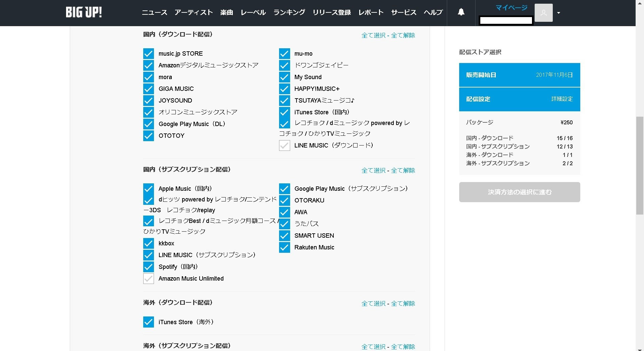Open the BIG UP! logo home link
Image resolution: width=644 pixels, height=351 pixels.
tap(84, 12)
